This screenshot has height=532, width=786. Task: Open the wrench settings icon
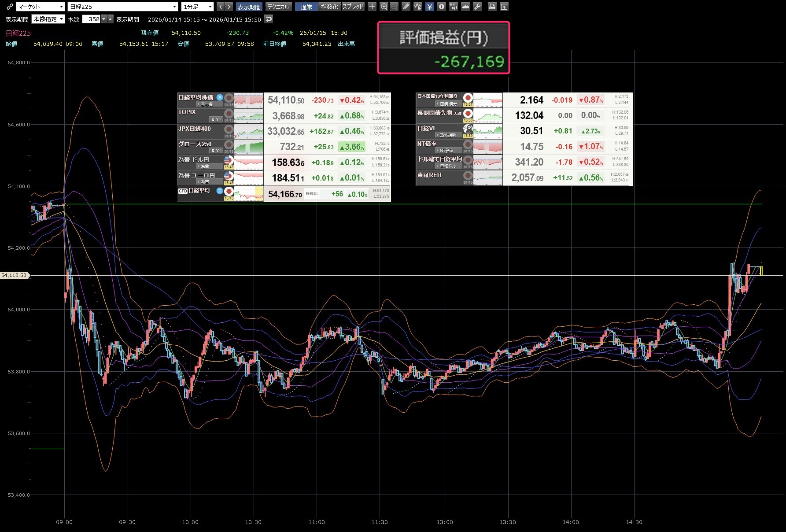click(477, 7)
